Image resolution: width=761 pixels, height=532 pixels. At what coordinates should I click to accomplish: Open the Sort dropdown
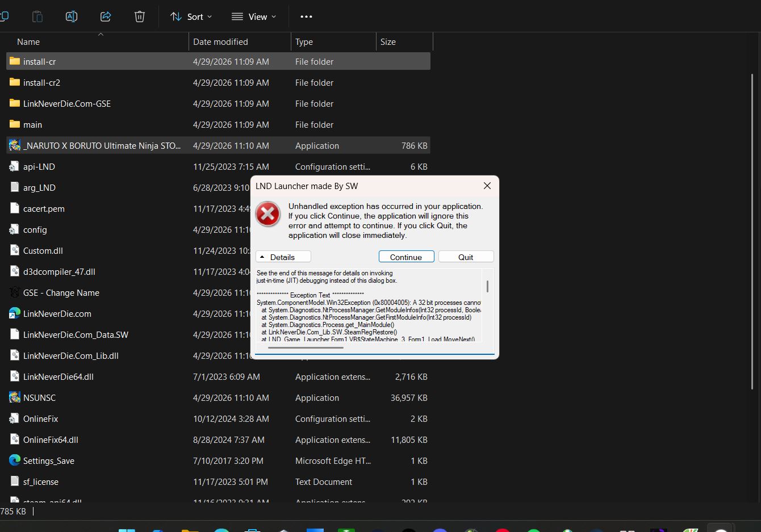(191, 16)
